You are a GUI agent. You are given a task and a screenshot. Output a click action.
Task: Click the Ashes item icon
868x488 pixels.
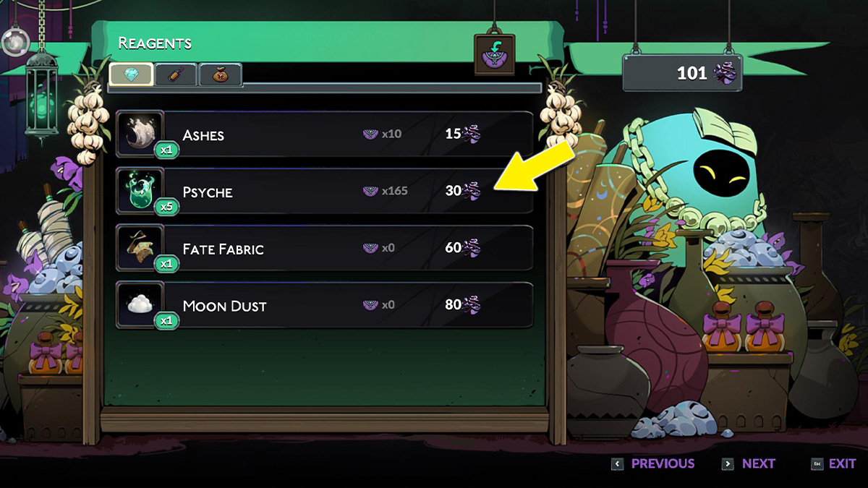(x=140, y=134)
